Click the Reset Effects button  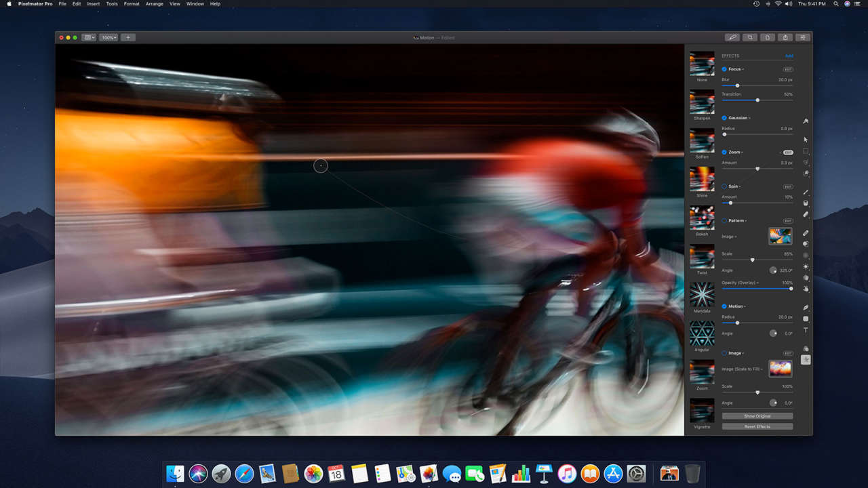click(x=757, y=427)
